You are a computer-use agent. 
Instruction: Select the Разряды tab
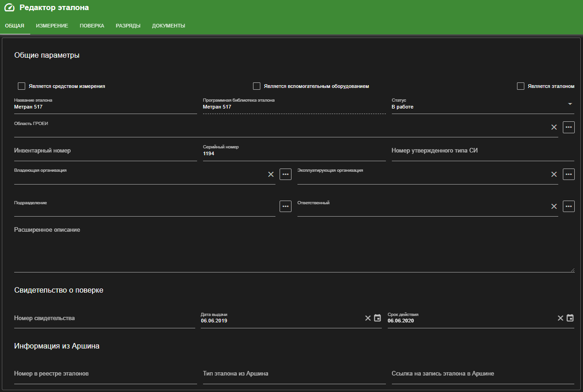click(128, 26)
